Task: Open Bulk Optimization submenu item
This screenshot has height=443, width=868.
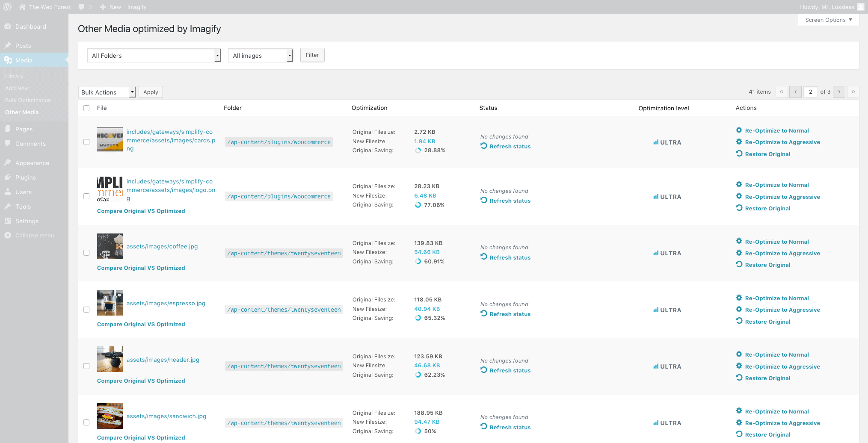Action: coord(28,100)
